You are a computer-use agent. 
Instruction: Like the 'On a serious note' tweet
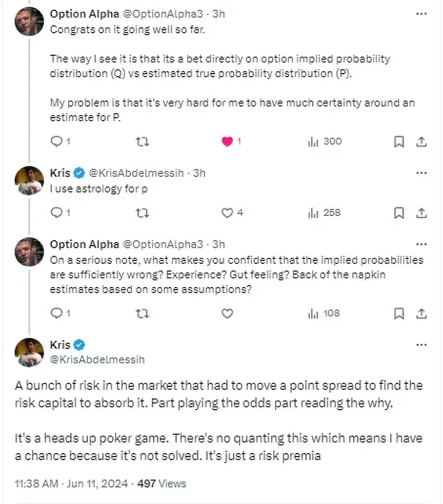[x=227, y=314]
